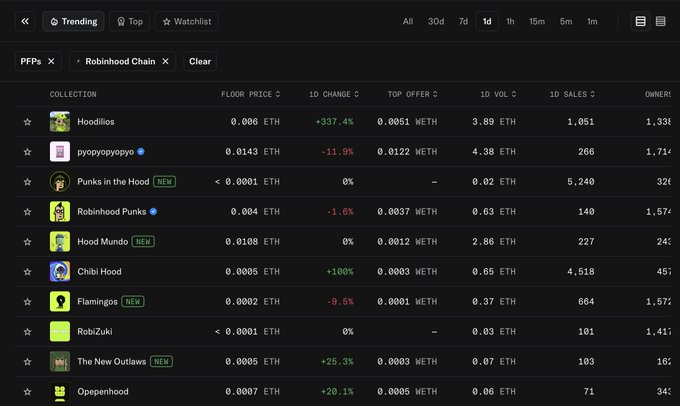This screenshot has width=680, height=406.
Task: Click NEW badge on Hood Mundo
Action: coord(143,242)
